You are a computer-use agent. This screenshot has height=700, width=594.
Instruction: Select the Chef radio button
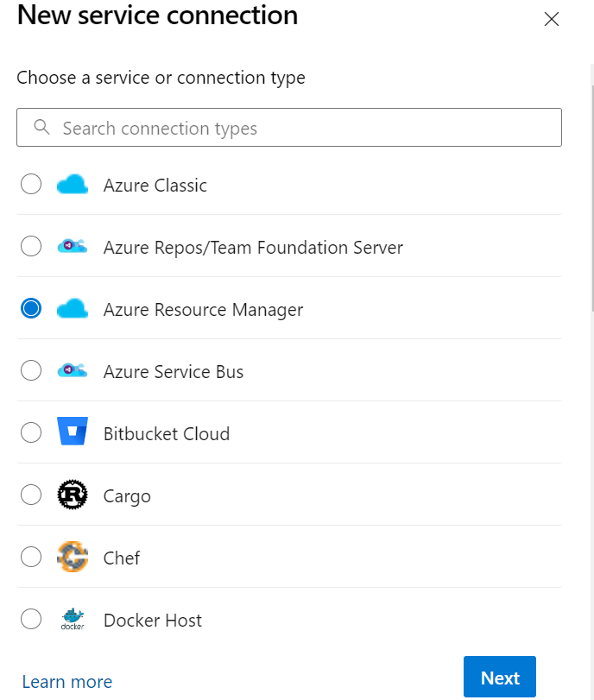pyautogui.click(x=31, y=557)
